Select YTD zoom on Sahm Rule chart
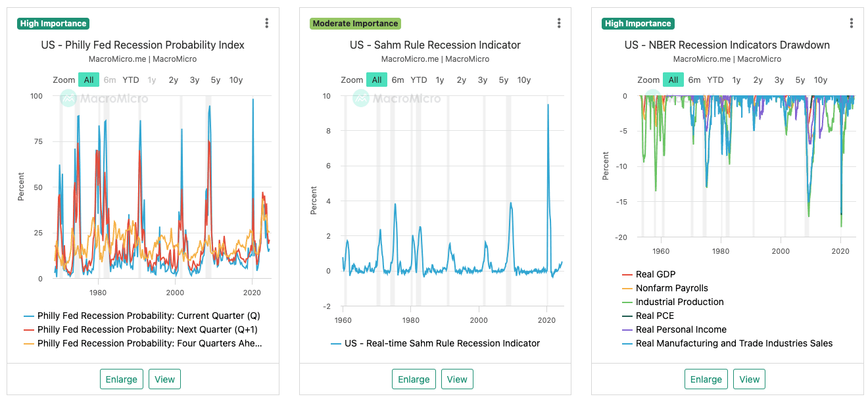The height and width of the screenshot is (405, 868). (x=419, y=80)
